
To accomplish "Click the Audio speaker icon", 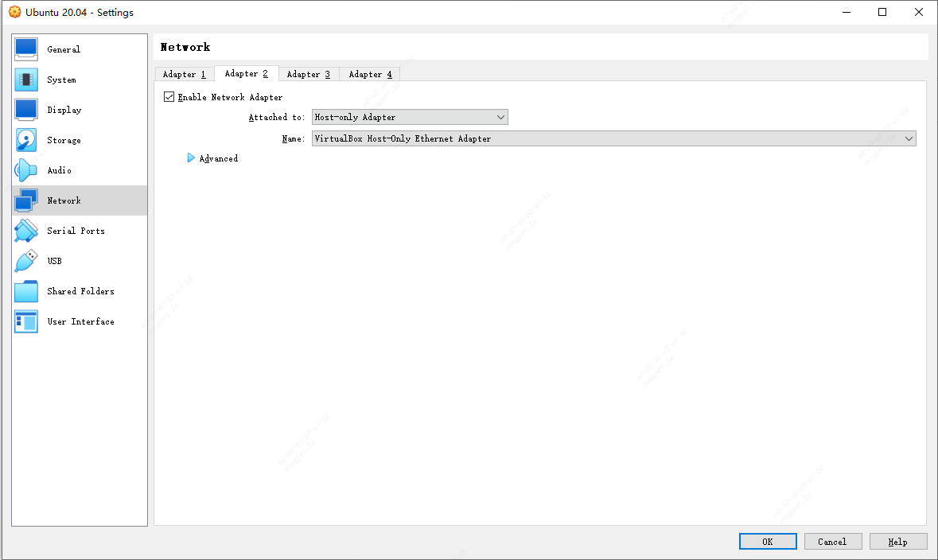I will 26,170.
